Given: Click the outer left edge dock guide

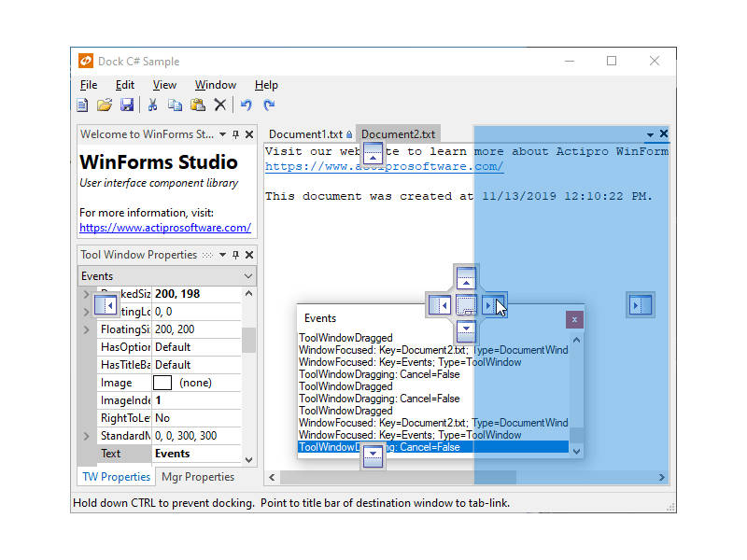Looking at the screenshot, I should 106,305.
